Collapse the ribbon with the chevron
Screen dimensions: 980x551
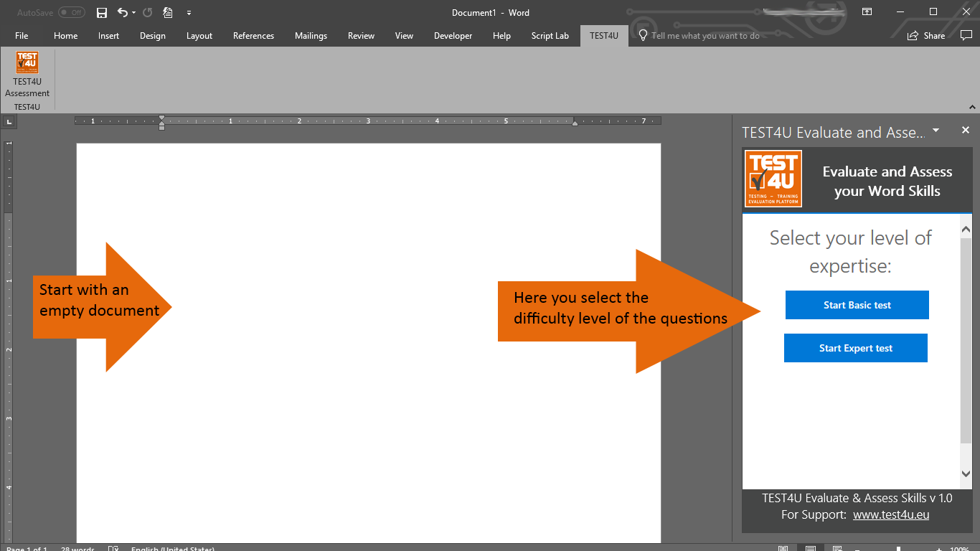[972, 108]
